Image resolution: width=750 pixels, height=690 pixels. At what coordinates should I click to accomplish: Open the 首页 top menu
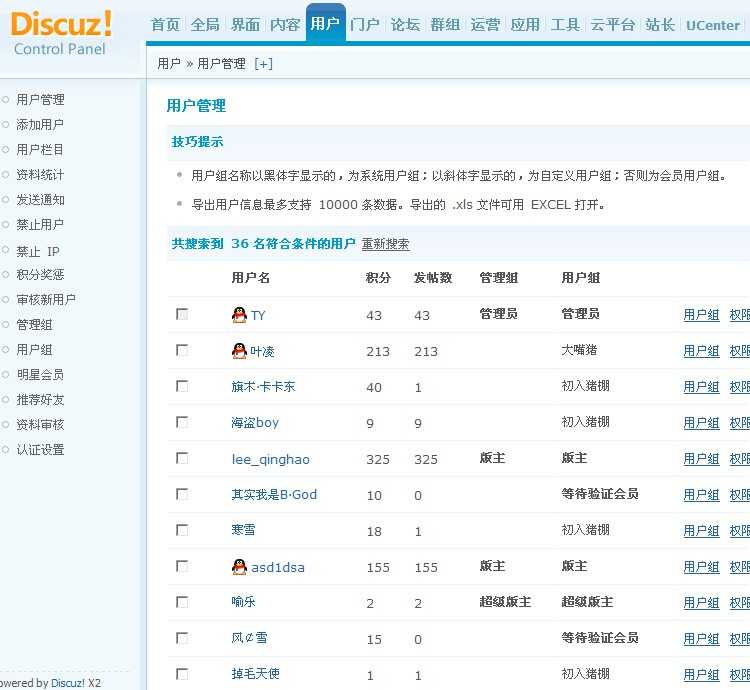[x=165, y=25]
